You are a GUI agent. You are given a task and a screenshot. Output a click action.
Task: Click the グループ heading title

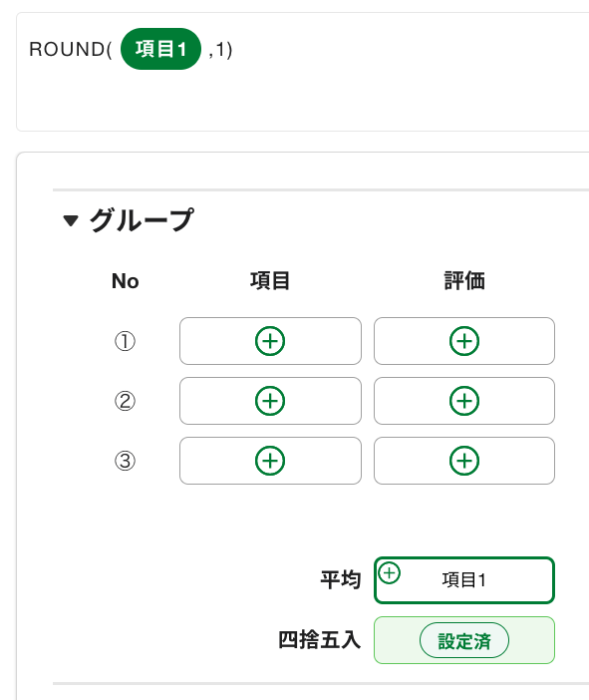pos(142,220)
